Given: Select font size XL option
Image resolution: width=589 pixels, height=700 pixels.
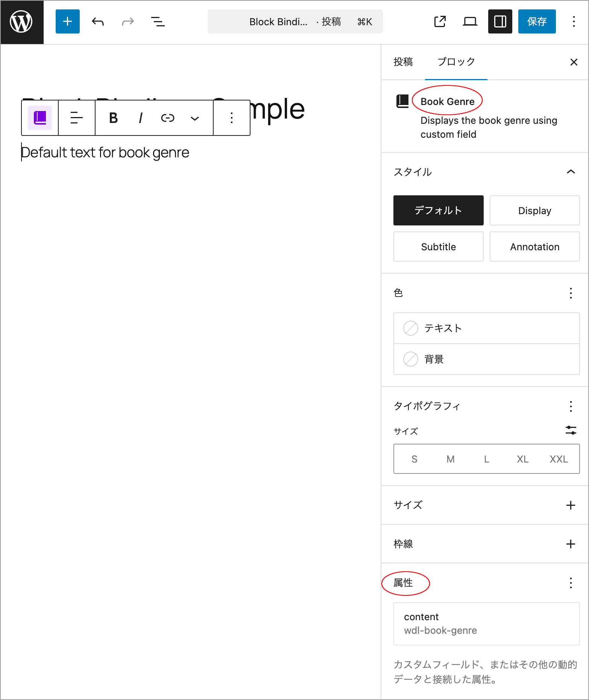Looking at the screenshot, I should [523, 459].
